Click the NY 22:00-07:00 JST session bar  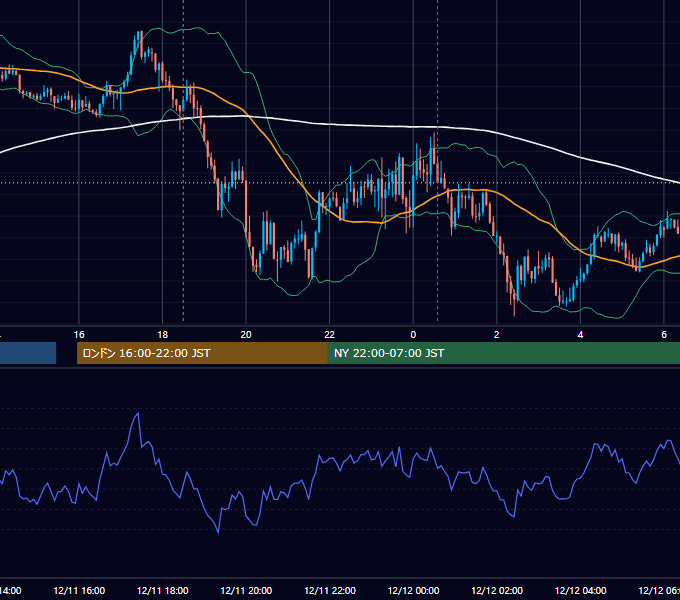[x=503, y=353]
